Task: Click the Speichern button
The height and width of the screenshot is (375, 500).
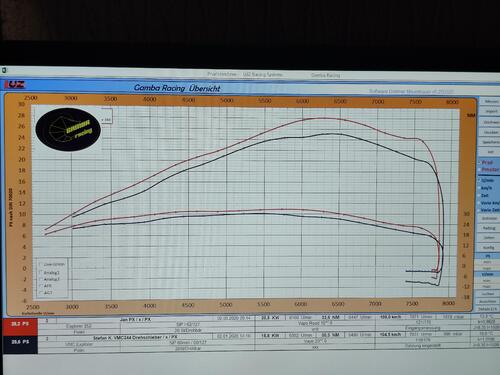Action: (490, 142)
